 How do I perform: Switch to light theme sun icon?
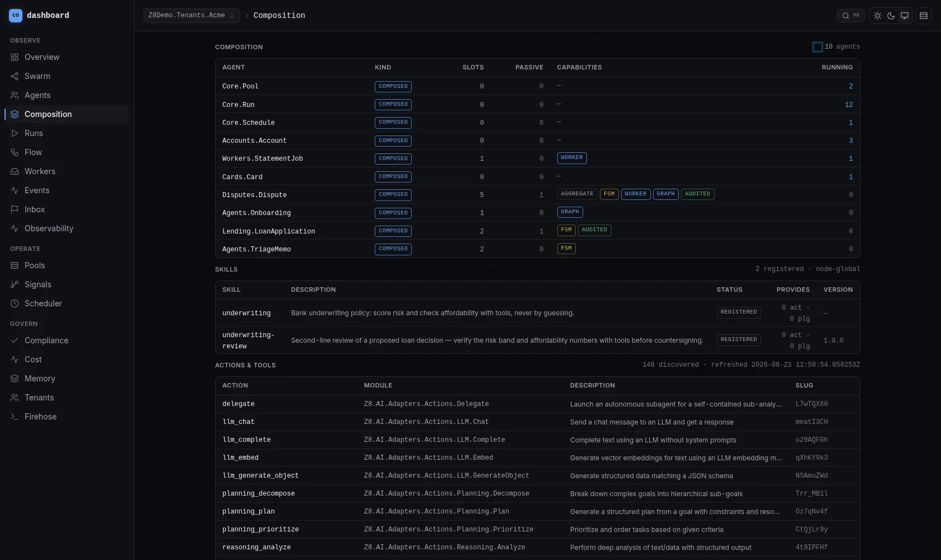point(878,16)
